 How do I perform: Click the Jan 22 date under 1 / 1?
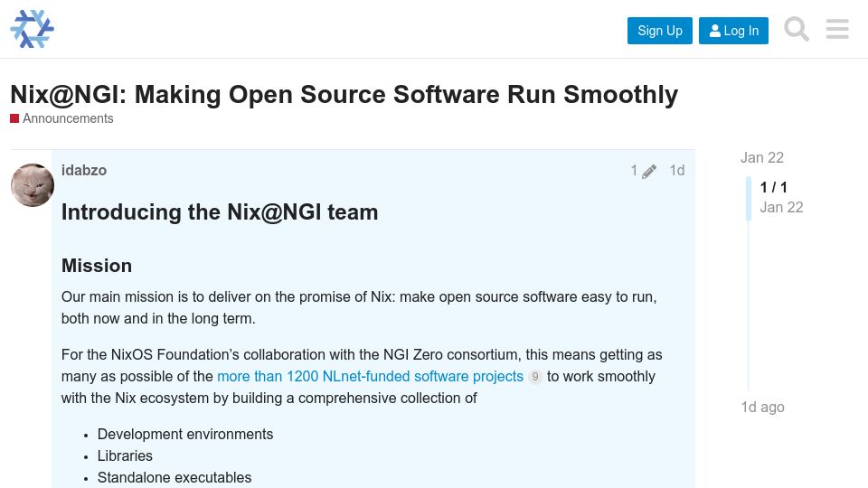(x=781, y=208)
